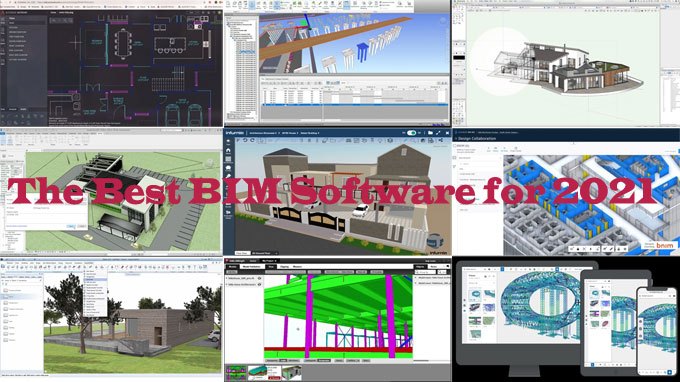This screenshot has width=680, height=382.
Task: Undo using the Infurnia toolbar arrow
Action: click(x=245, y=140)
